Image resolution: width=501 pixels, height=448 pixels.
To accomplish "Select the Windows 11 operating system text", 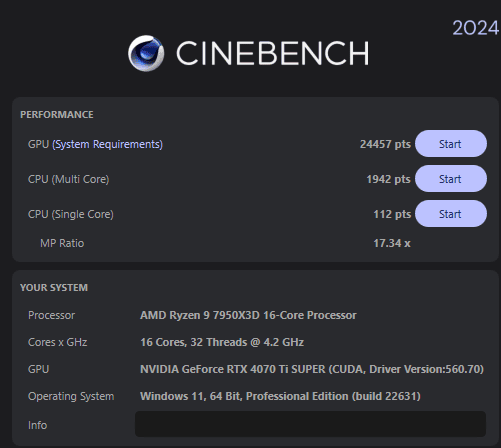I will point(280,396).
